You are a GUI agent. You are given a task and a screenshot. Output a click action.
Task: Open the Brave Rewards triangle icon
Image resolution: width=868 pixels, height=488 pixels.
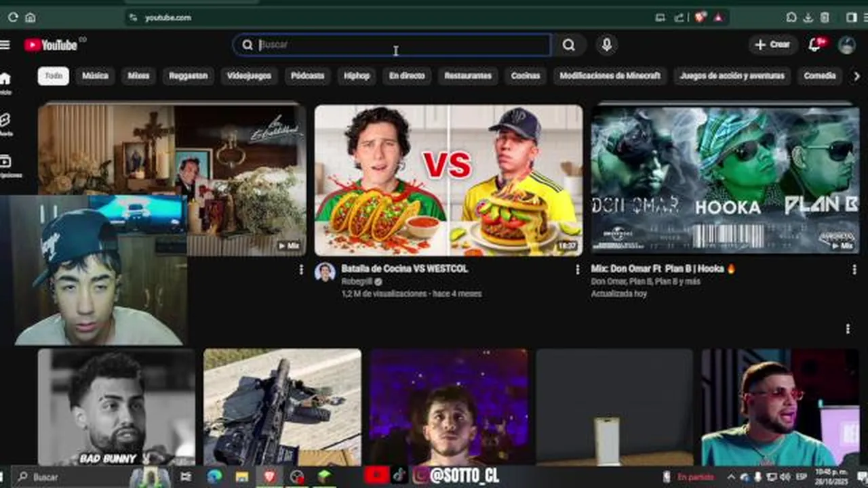pyautogui.click(x=717, y=18)
